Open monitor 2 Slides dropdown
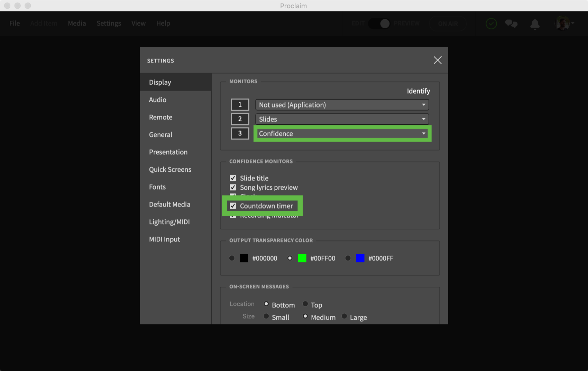The image size is (588, 371). pyautogui.click(x=342, y=119)
